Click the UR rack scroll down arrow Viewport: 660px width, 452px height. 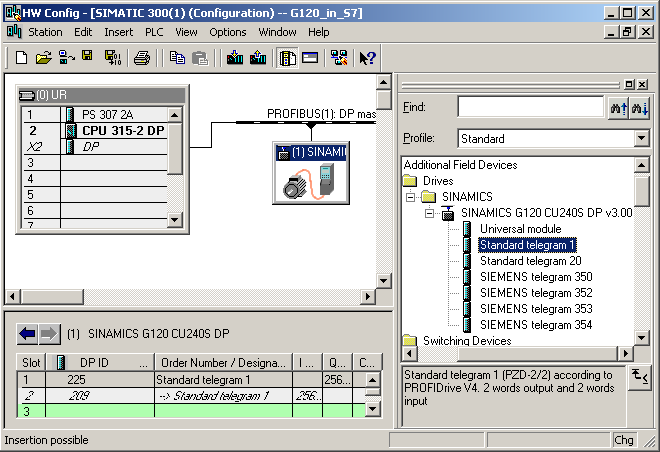[x=174, y=219]
